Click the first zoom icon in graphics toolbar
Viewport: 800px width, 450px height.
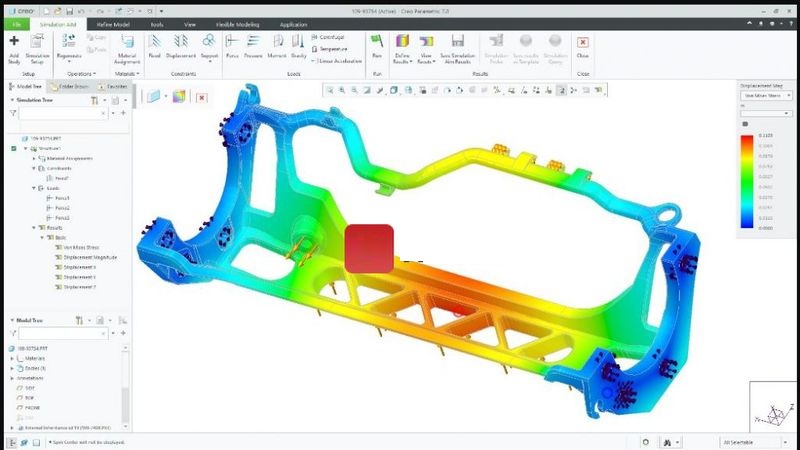click(330, 90)
